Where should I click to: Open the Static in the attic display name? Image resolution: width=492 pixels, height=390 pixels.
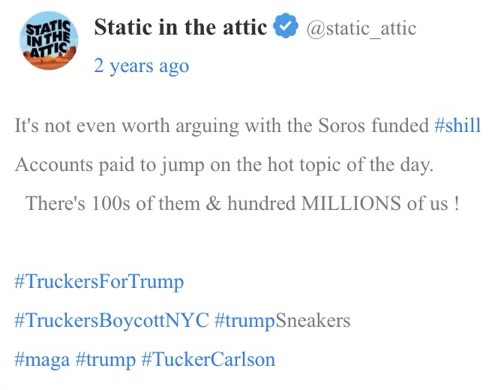tap(181, 27)
